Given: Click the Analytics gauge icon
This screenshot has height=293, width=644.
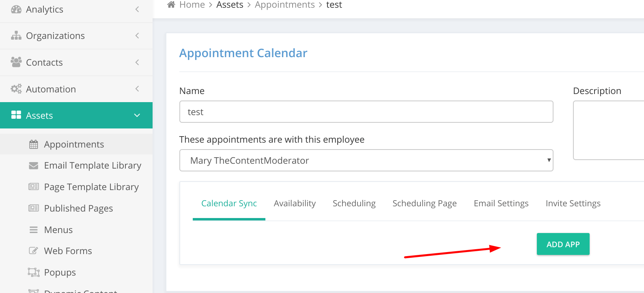Looking at the screenshot, I should 16,9.
